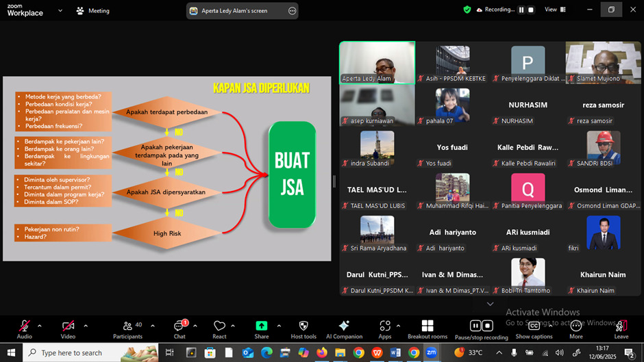Open Zoom Workplace dropdown chevron

pos(60,11)
